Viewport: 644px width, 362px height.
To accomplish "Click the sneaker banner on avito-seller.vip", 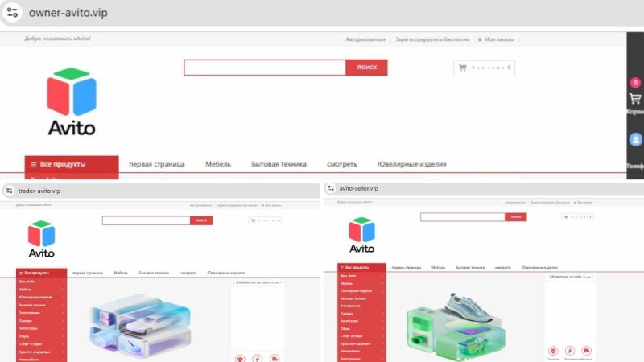I will pos(456,327).
